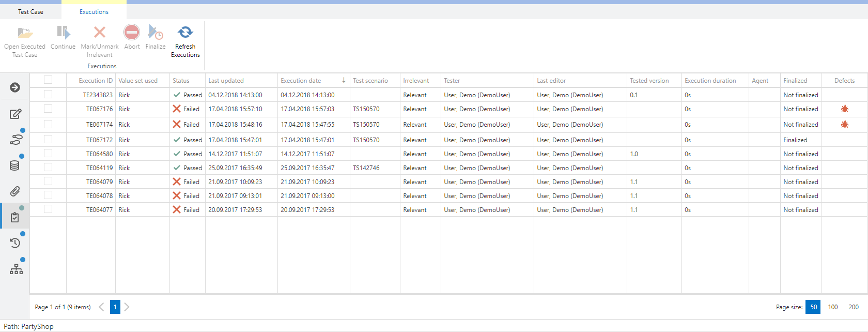Select the Executions tab
The image size is (868, 332).
pyautogui.click(x=94, y=12)
